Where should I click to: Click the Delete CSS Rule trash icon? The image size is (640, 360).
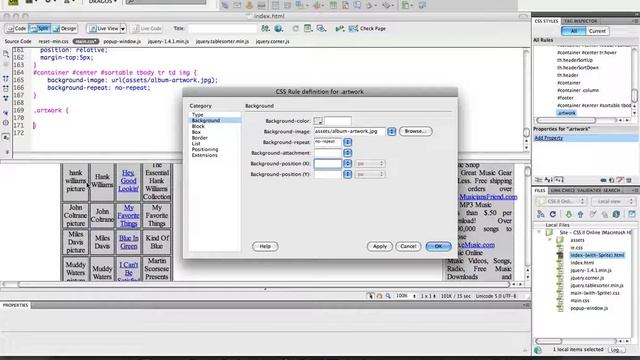pyautogui.click(x=629, y=180)
